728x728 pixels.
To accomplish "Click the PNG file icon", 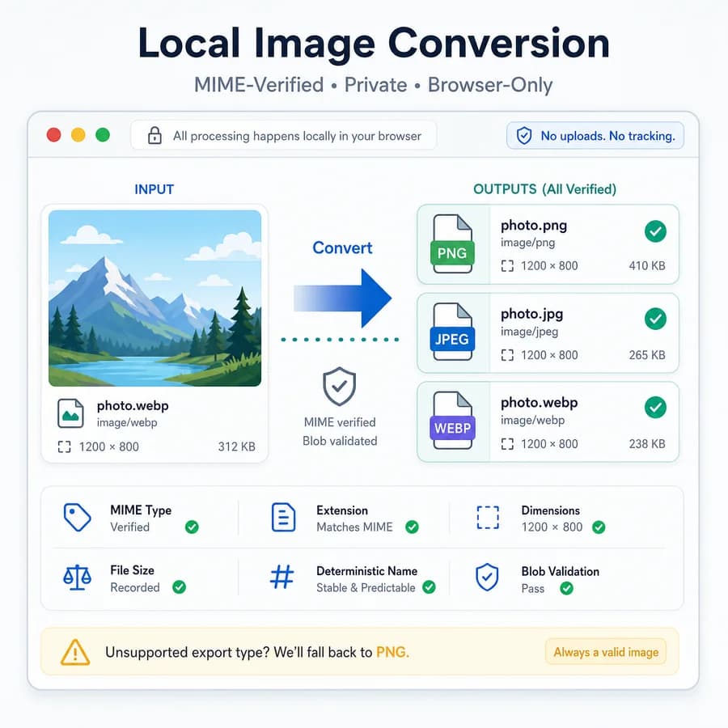I will click(x=453, y=243).
